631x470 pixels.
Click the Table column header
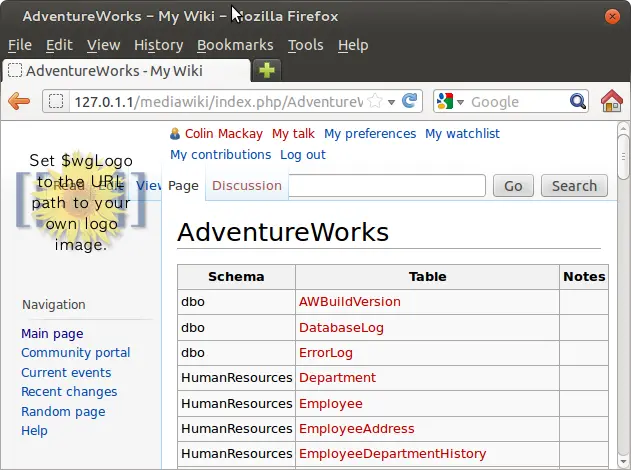[x=427, y=277]
